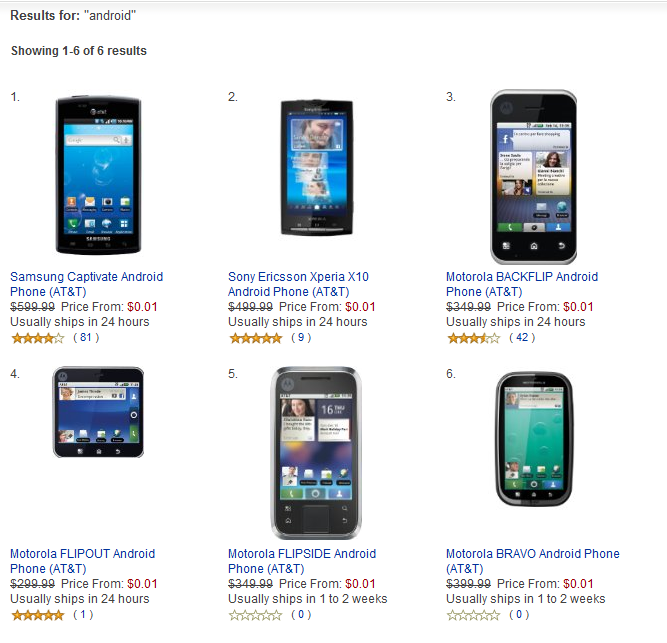
Task: Click the Motorola BRAVO phone image
Action: tap(533, 440)
